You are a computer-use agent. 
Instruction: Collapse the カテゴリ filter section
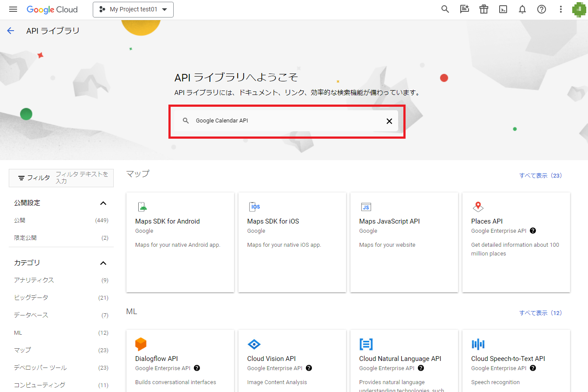coord(103,263)
